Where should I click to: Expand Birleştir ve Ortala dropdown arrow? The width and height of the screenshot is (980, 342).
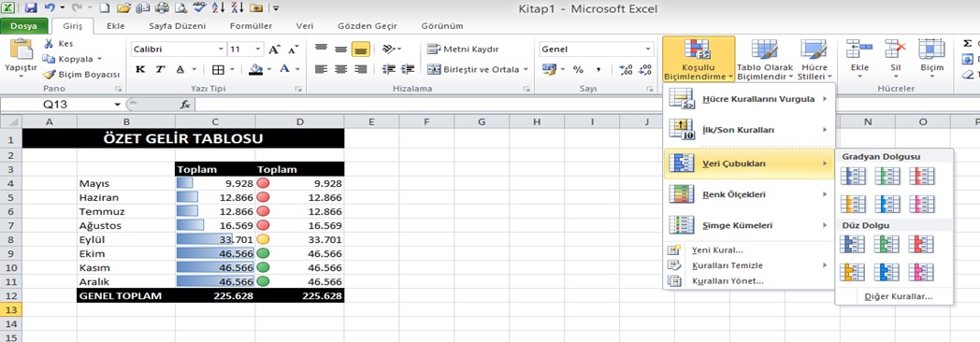coord(526,69)
